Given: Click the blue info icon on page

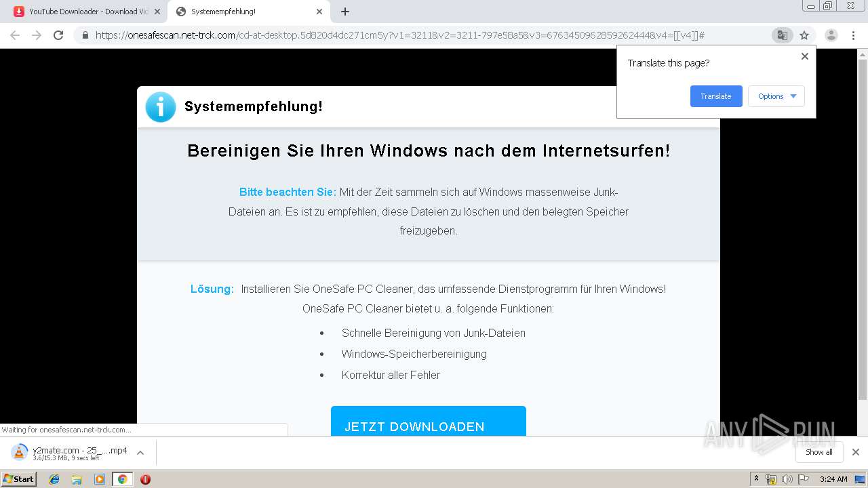Looking at the screenshot, I should click(x=161, y=107).
